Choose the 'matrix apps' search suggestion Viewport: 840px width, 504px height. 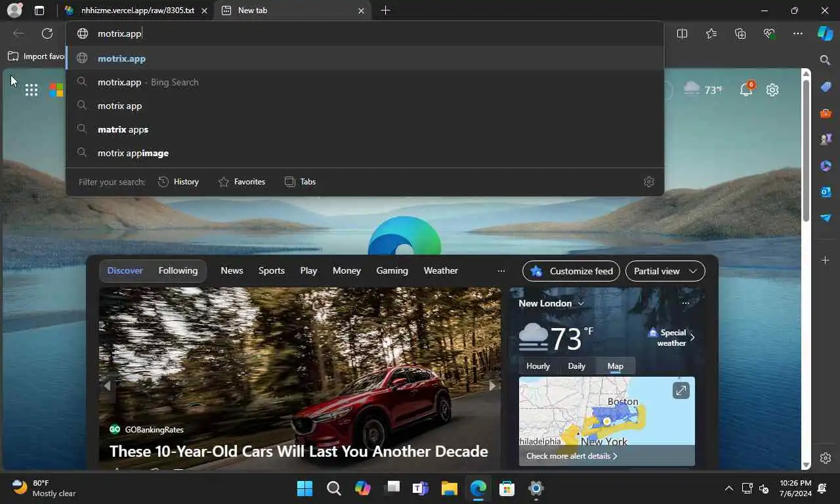point(365,129)
